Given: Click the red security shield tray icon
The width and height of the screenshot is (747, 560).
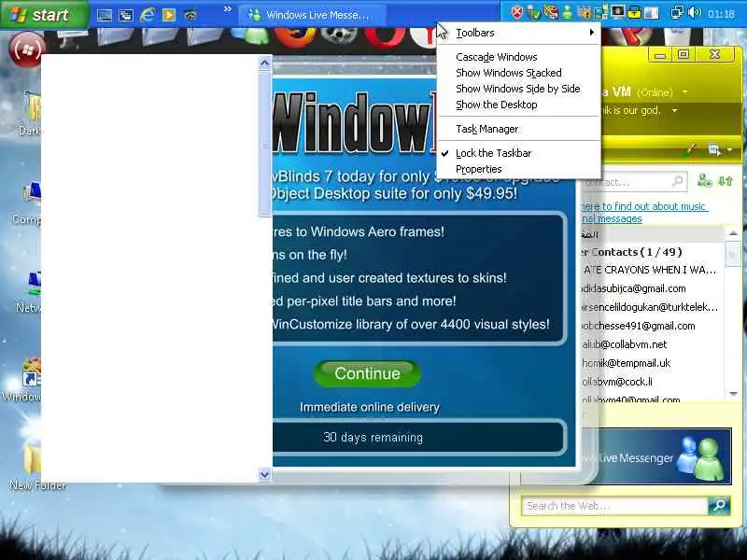Looking at the screenshot, I should [x=517, y=12].
